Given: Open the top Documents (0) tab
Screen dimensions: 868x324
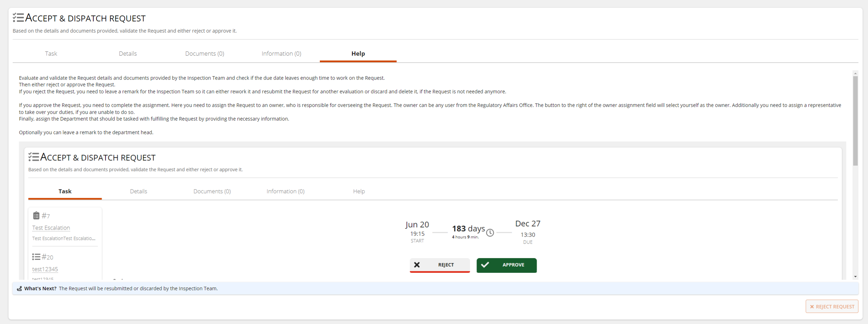Looking at the screenshot, I should tap(205, 54).
